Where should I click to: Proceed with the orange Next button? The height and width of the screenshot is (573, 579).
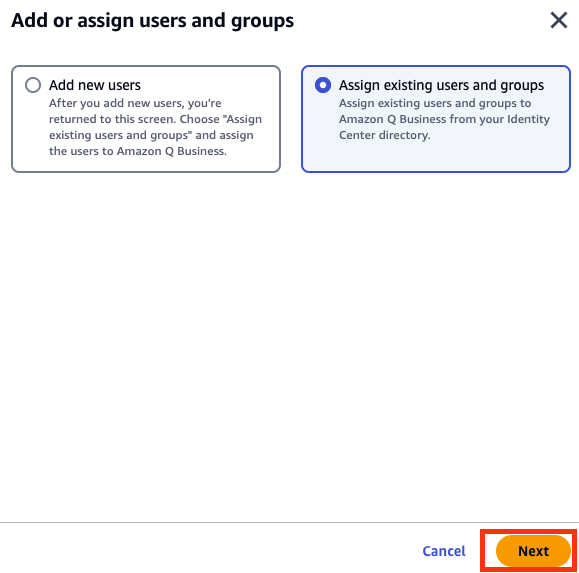pyautogui.click(x=533, y=551)
